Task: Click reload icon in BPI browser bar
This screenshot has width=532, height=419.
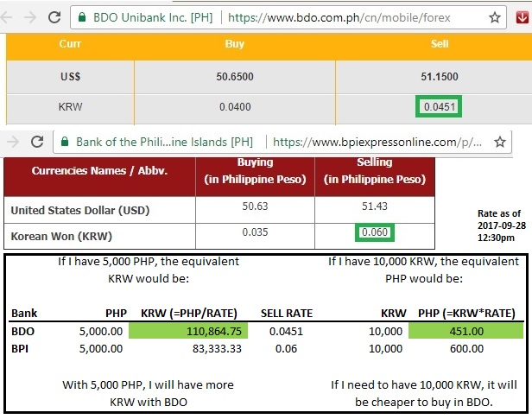Action: tap(37, 142)
